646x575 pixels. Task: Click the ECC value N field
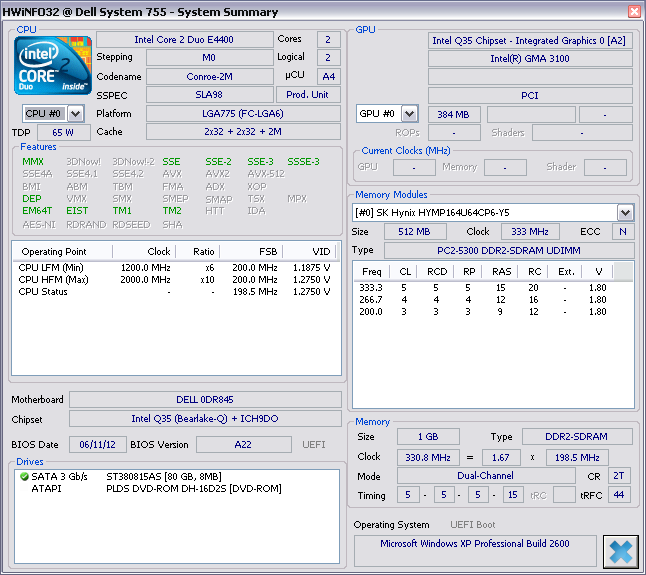(623, 231)
